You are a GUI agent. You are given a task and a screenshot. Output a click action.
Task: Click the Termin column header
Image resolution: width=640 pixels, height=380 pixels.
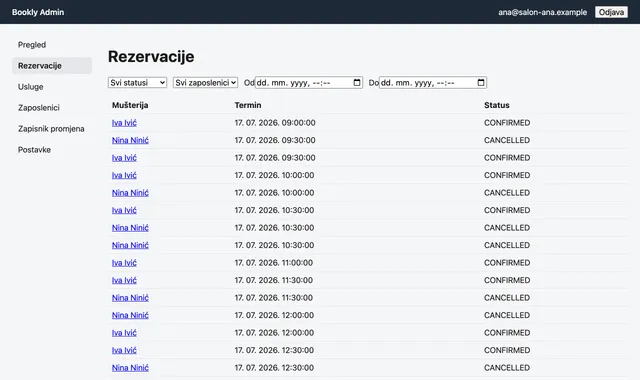tap(248, 105)
